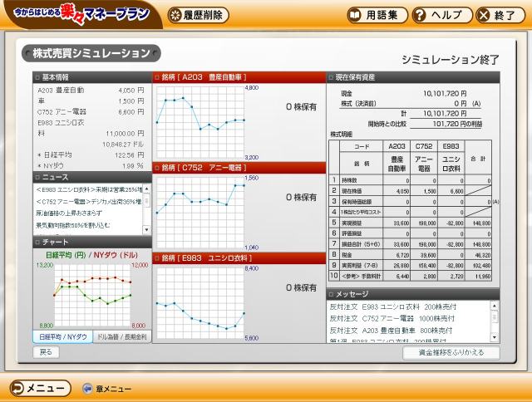Switch to the 日経平均 / NYダウ chart tab
532x402 pixels.
(x=63, y=337)
